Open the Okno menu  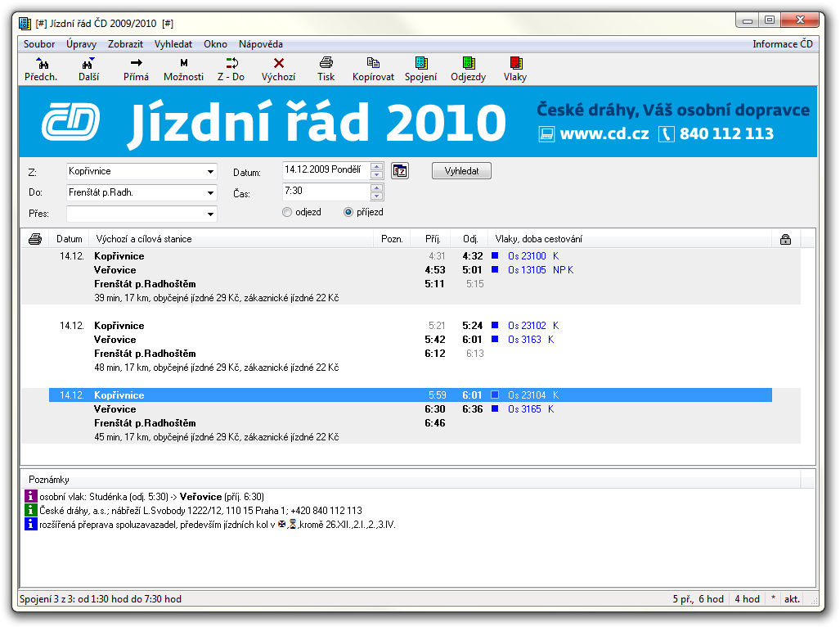pyautogui.click(x=215, y=44)
